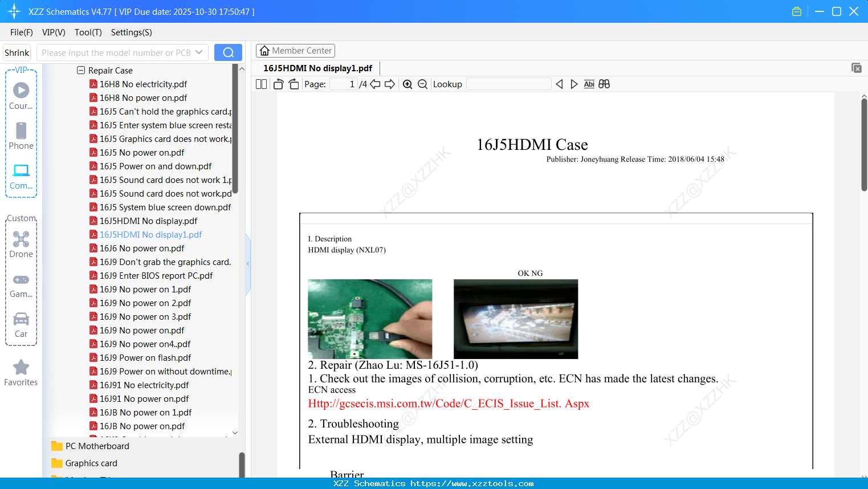Click the www.xzztools.com status bar link
This screenshot has height=489, width=868.
pyautogui.click(x=472, y=483)
